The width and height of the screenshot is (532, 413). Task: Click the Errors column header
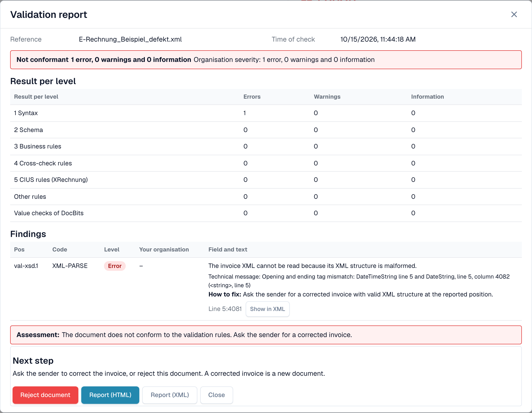(x=252, y=97)
